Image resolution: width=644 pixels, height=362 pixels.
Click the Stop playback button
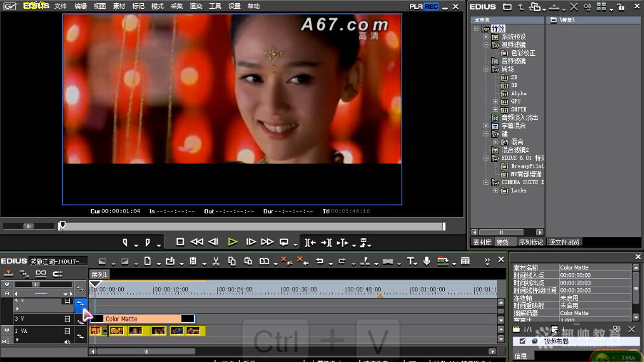coord(180,242)
